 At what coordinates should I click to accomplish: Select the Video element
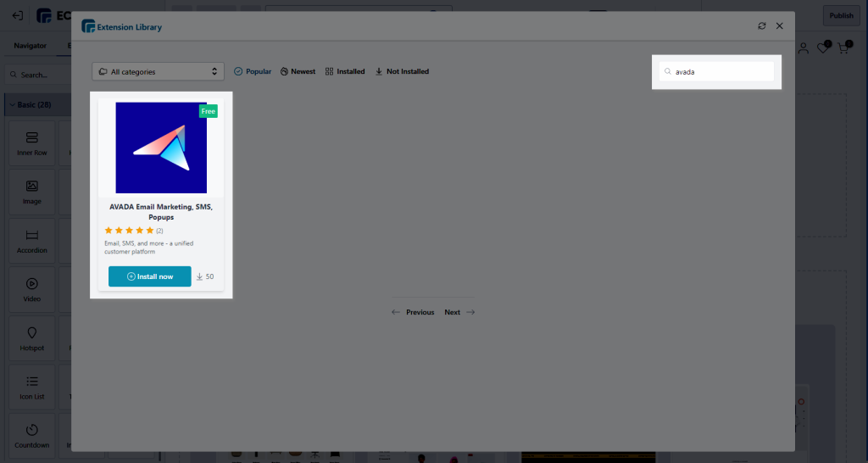32,290
